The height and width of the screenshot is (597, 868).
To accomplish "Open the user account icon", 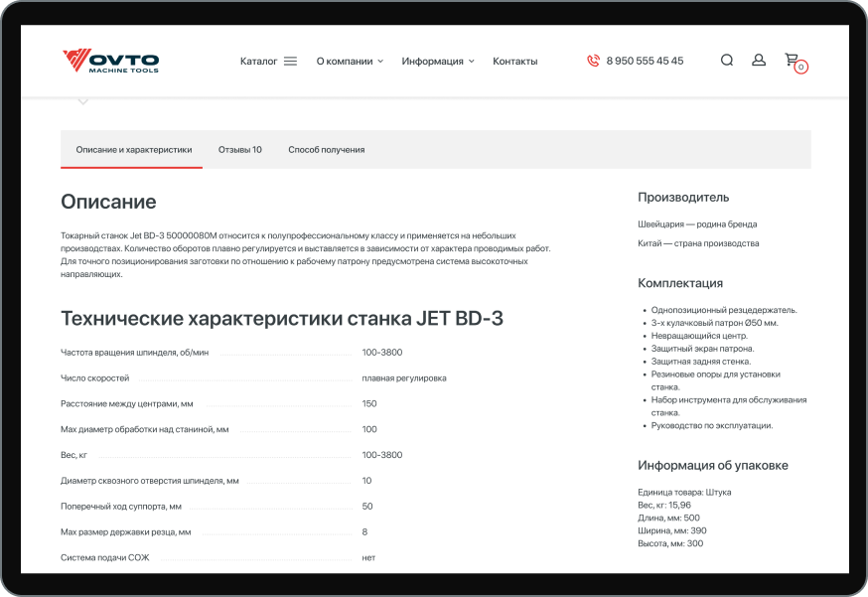I will coord(759,60).
